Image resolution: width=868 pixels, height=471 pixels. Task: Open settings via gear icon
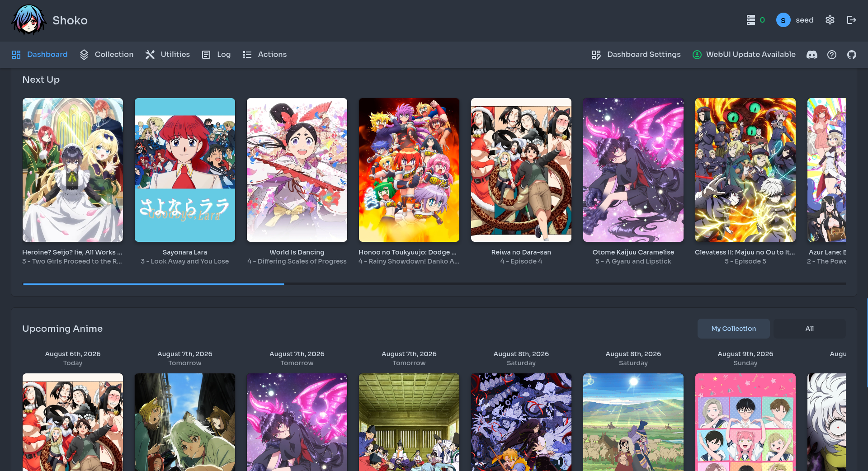830,20
